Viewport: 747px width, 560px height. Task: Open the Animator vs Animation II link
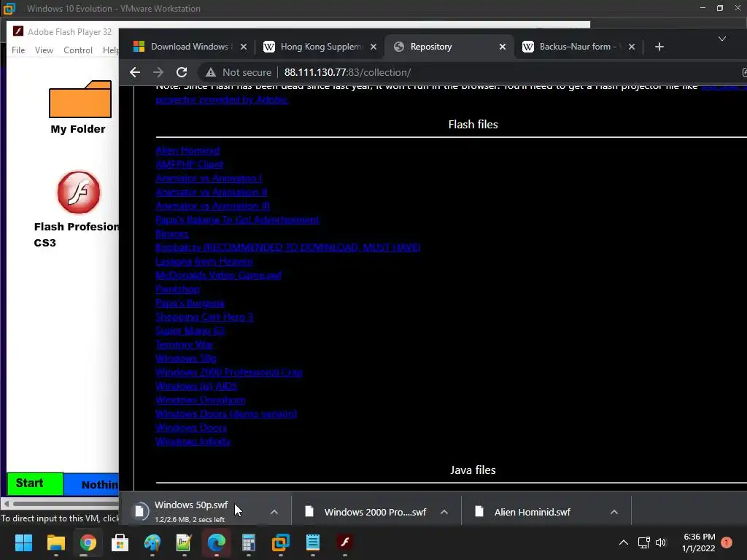pos(211,192)
